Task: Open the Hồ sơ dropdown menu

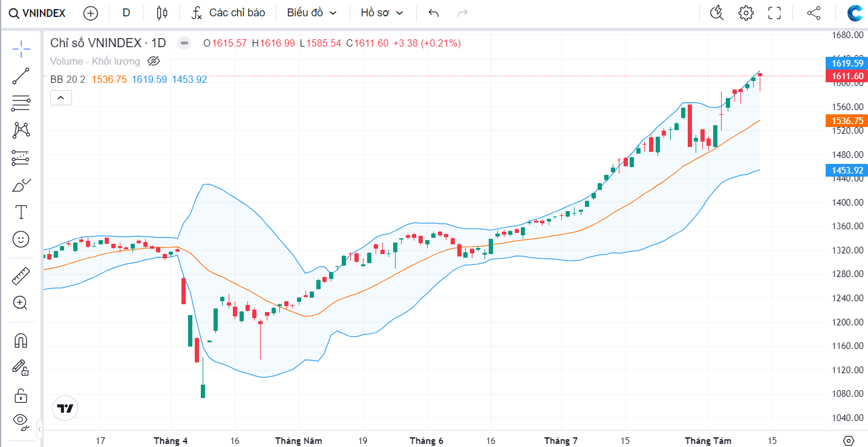Action: (x=381, y=13)
